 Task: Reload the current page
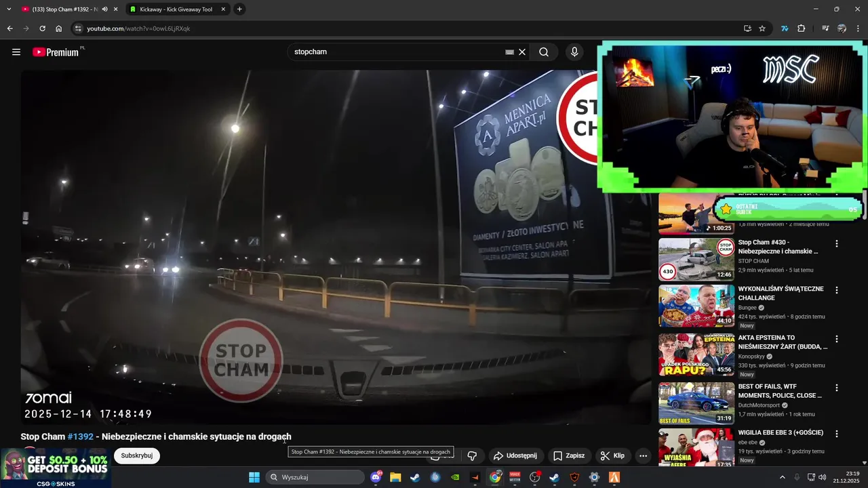click(x=42, y=28)
